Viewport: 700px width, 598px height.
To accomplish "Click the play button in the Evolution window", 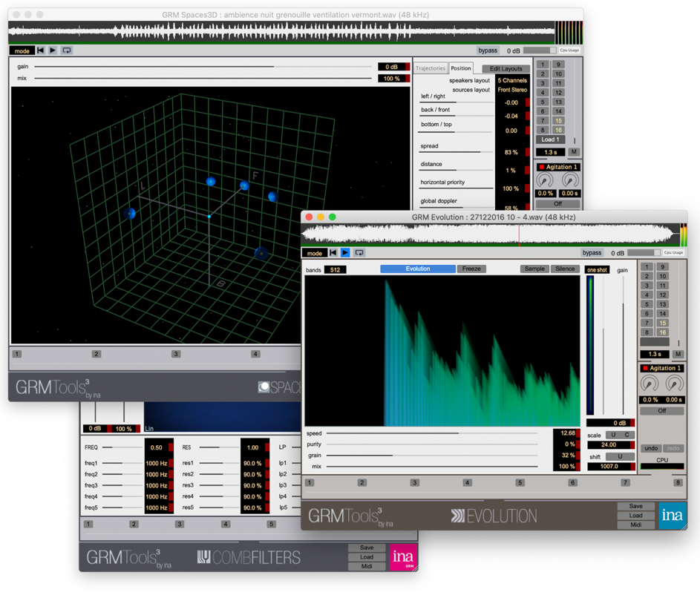I will (345, 252).
